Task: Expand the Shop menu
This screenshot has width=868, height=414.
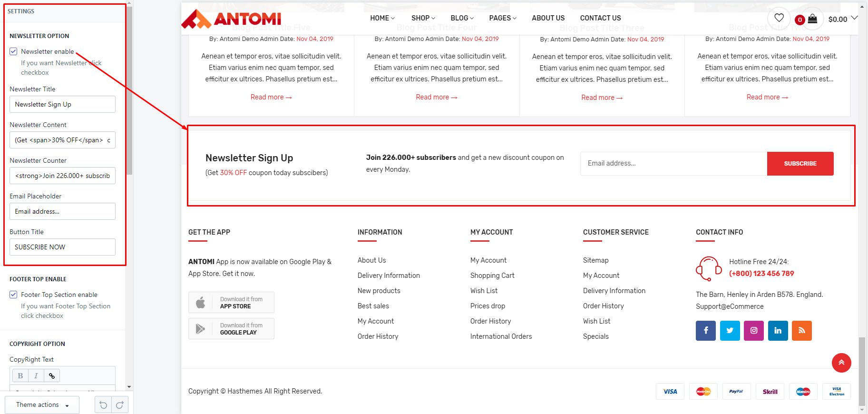Action: pos(423,18)
